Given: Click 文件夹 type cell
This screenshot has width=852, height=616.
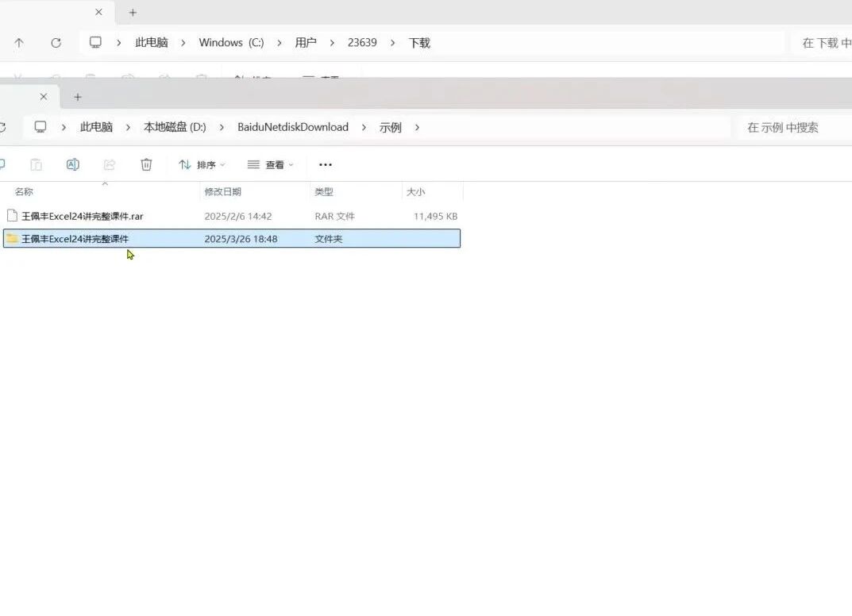Looking at the screenshot, I should (x=328, y=239).
